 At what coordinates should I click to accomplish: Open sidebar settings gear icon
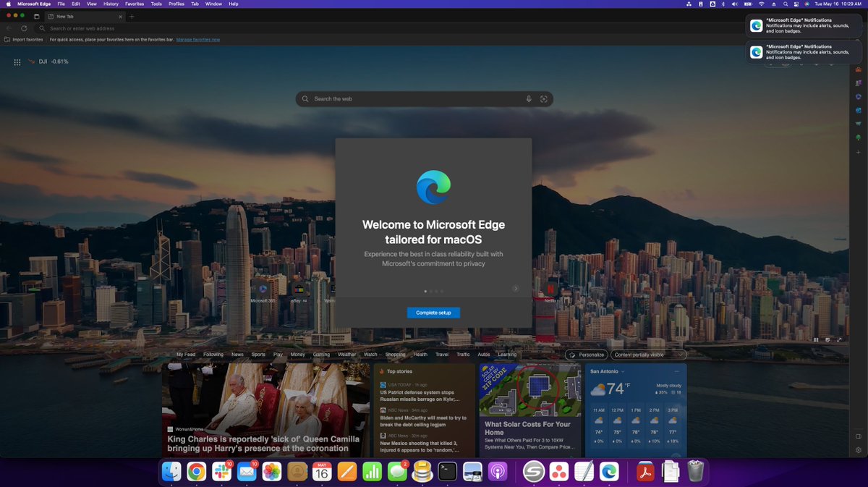tap(858, 450)
